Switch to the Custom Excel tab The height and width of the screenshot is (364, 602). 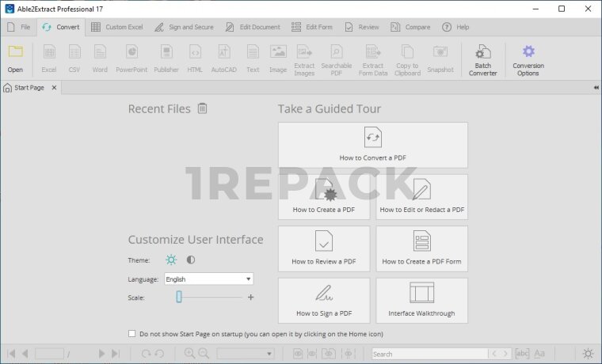(117, 27)
